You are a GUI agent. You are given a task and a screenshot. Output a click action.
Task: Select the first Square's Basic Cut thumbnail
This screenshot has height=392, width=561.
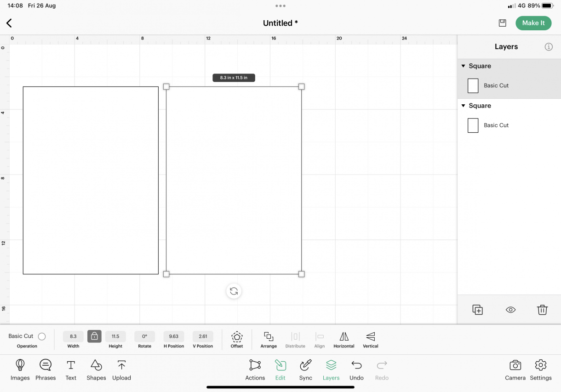[x=473, y=85]
